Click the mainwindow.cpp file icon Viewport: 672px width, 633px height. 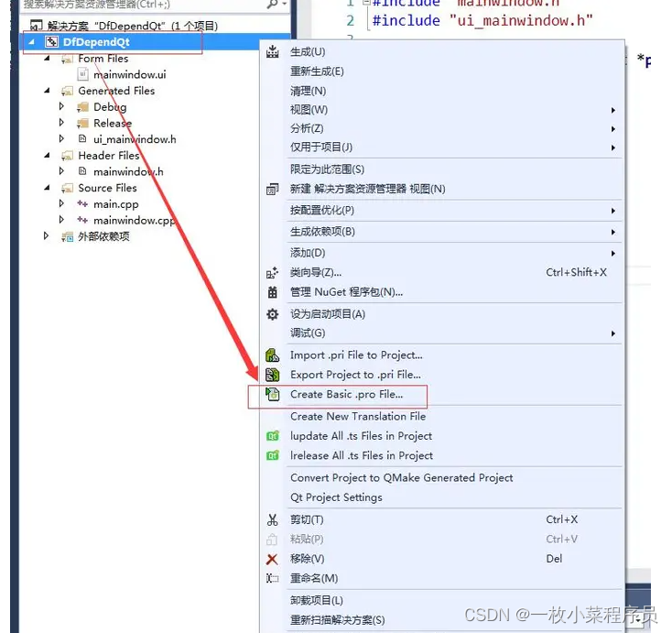[x=82, y=220]
